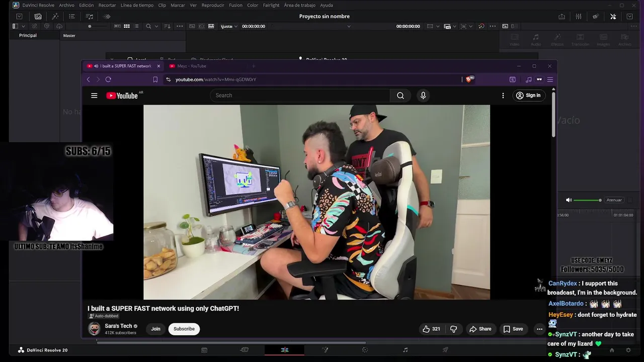This screenshot has height=362, width=644.
Task: Reload the YouTube page in browser
Action: 108,79
